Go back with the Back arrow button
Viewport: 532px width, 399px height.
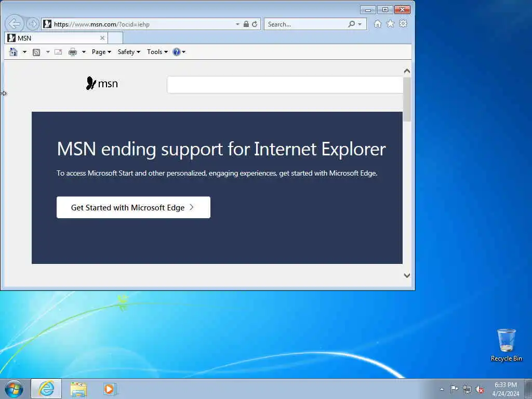pyautogui.click(x=15, y=24)
